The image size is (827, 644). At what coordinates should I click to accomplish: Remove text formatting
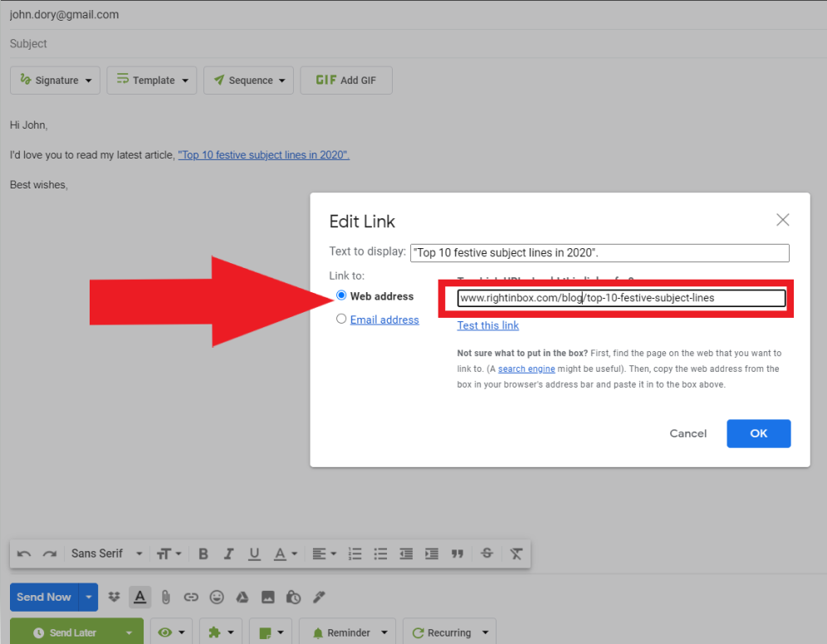(x=516, y=554)
